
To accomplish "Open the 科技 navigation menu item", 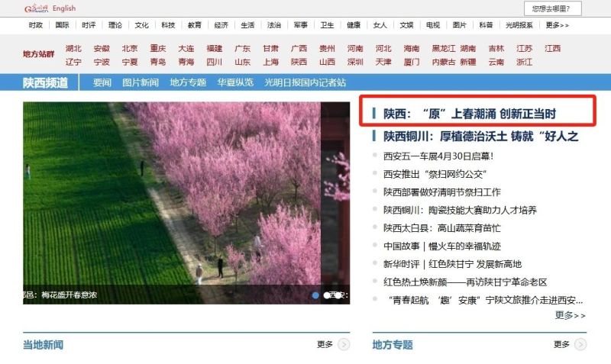I will click(x=168, y=25).
